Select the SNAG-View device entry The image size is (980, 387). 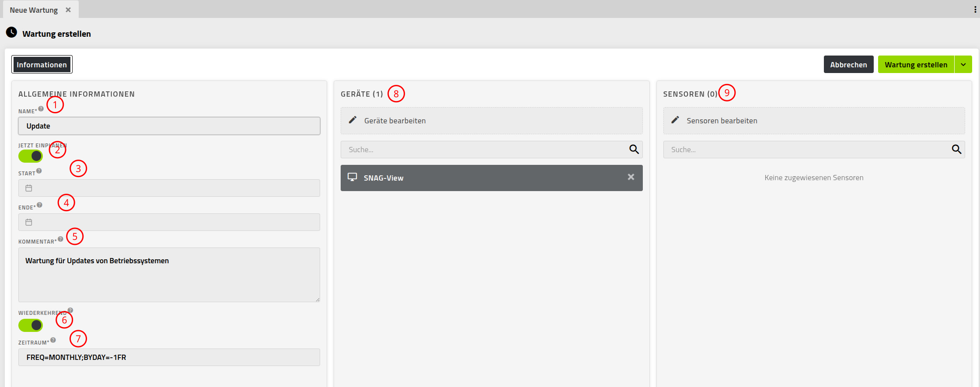tap(492, 178)
